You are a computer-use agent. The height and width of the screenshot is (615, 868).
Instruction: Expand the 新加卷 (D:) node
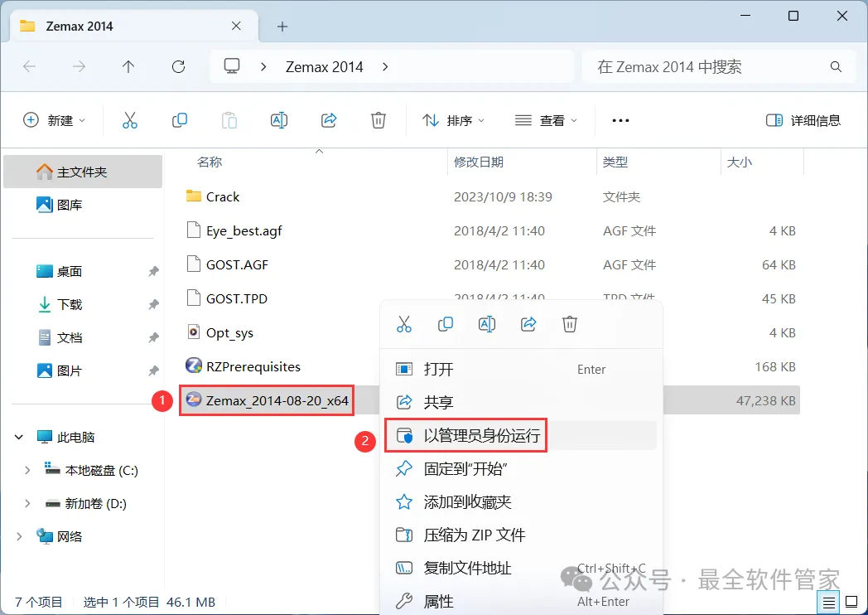27,504
